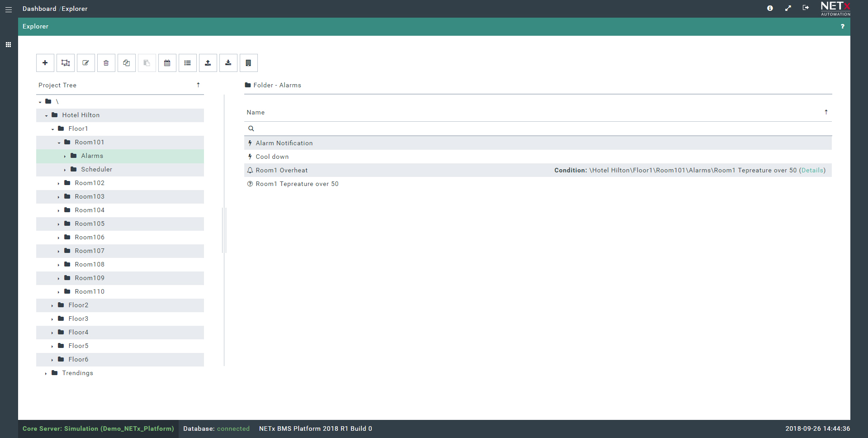The width and height of the screenshot is (868, 438).
Task: Click lightning icon of Alarm Notification
Action: pos(250,143)
